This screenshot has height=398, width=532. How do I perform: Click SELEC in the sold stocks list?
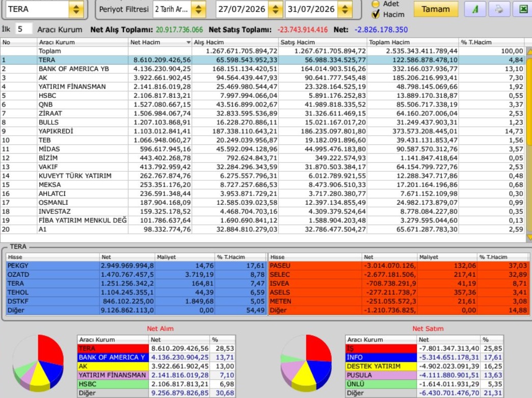280,275
